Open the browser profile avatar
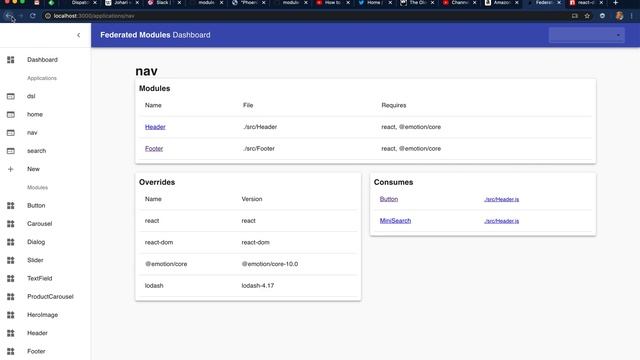The width and height of the screenshot is (640, 360). [x=619, y=16]
